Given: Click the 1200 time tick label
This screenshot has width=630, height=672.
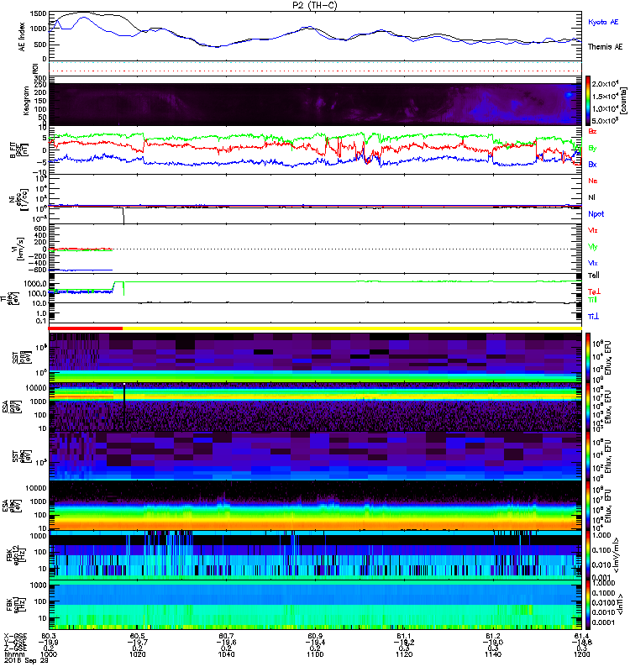Looking at the screenshot, I should coord(581,654).
